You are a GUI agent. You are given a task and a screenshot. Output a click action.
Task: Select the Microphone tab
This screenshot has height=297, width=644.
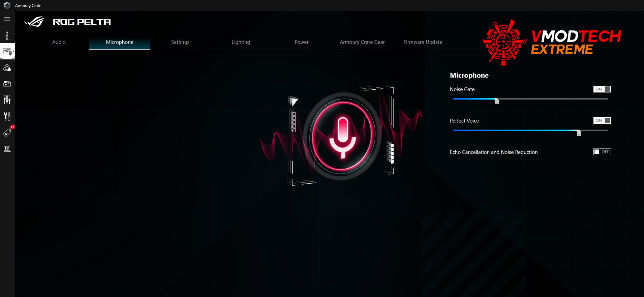(120, 42)
